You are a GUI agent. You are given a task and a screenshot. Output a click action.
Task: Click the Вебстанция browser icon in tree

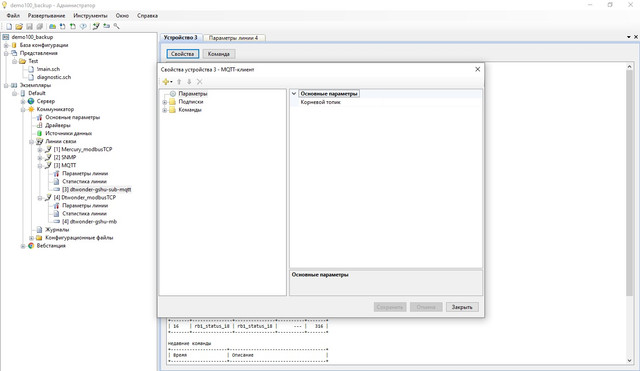(x=31, y=246)
